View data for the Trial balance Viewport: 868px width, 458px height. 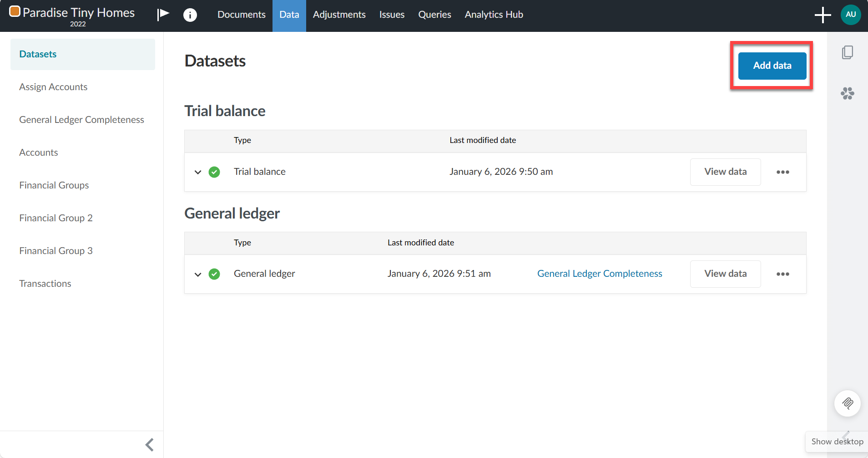pos(725,172)
